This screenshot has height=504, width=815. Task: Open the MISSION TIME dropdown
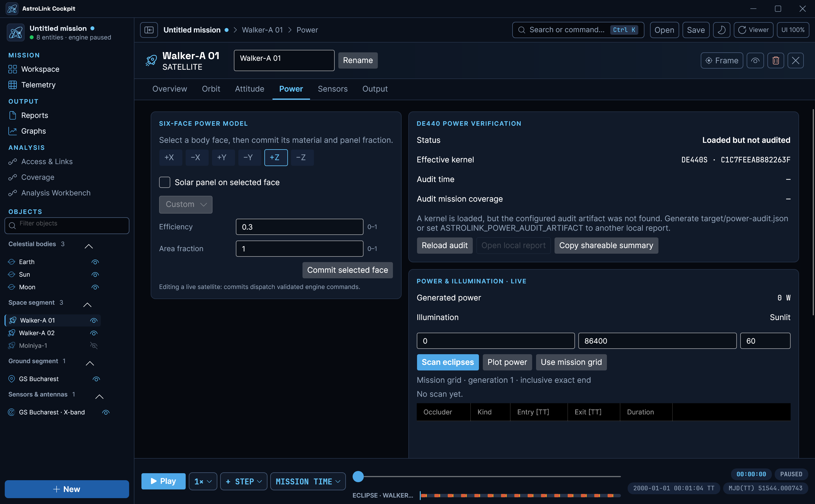tap(308, 481)
